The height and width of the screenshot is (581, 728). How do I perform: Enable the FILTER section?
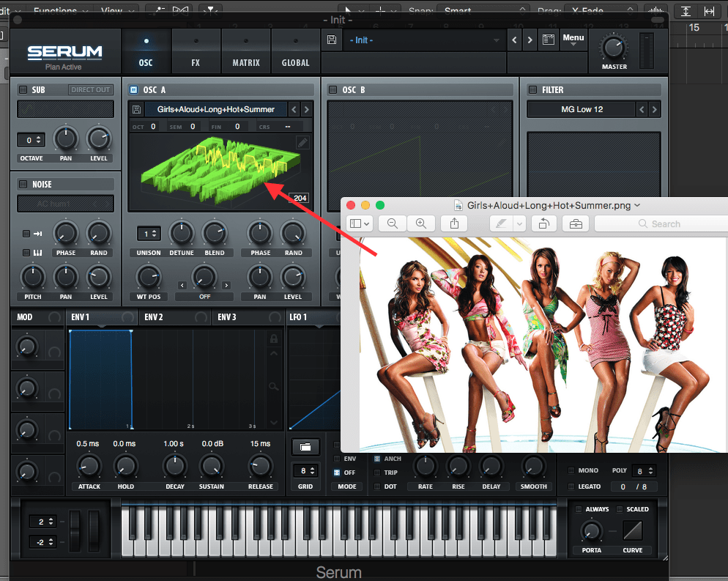click(x=532, y=89)
